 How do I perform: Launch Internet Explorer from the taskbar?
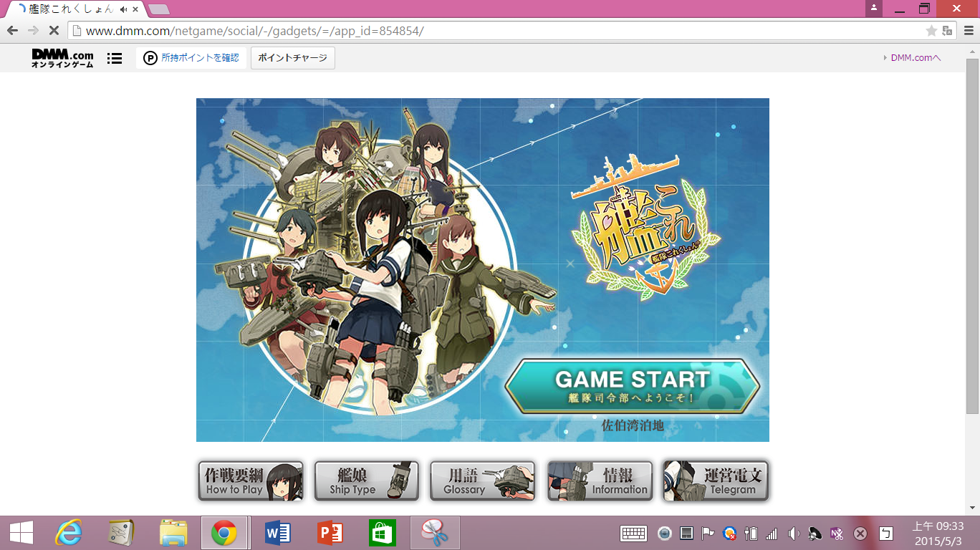click(69, 533)
